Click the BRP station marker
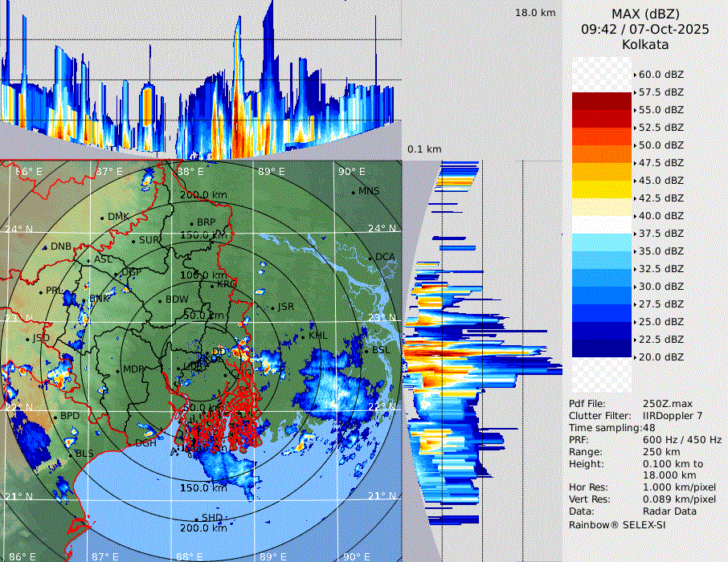728x562 pixels. tap(191, 223)
